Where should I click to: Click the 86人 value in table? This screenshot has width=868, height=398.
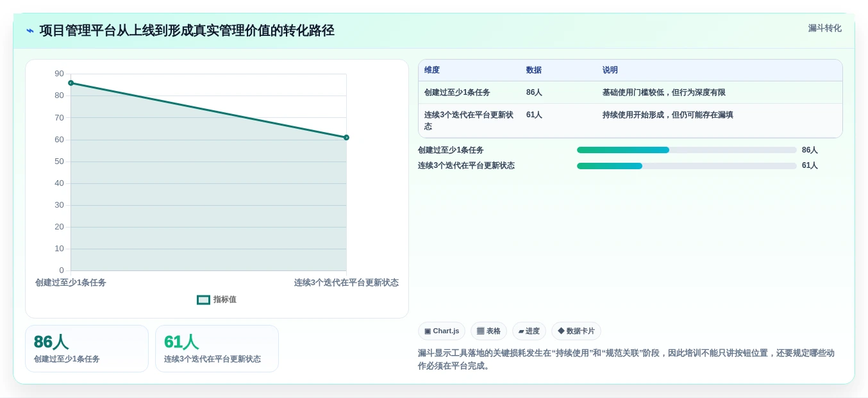coord(534,92)
